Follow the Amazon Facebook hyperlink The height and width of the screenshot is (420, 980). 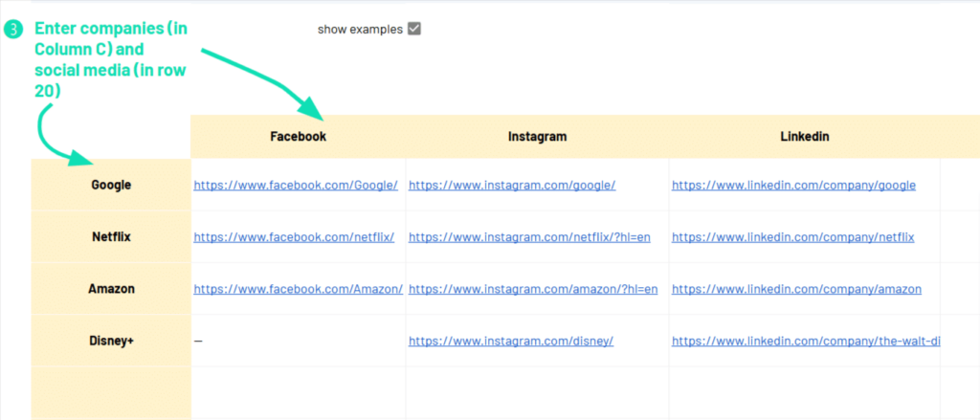coord(298,289)
